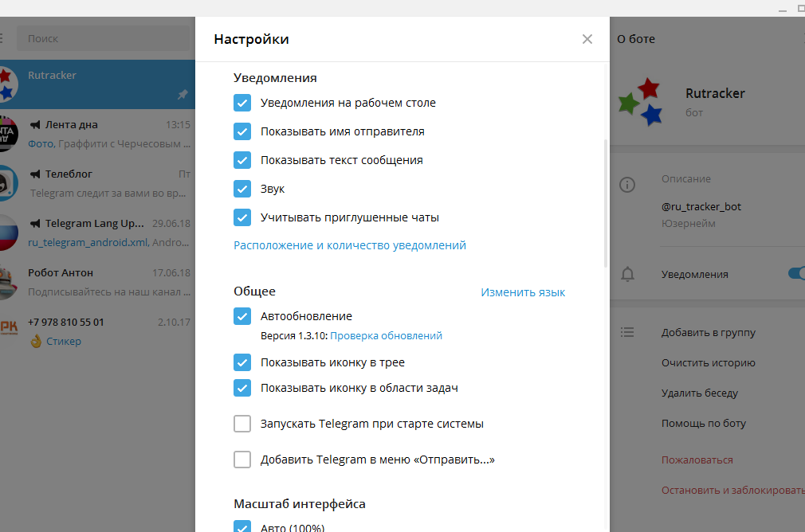Click the Телеблог megaphone channel icon
The width and height of the screenshot is (805, 532).
pyautogui.click(x=35, y=174)
